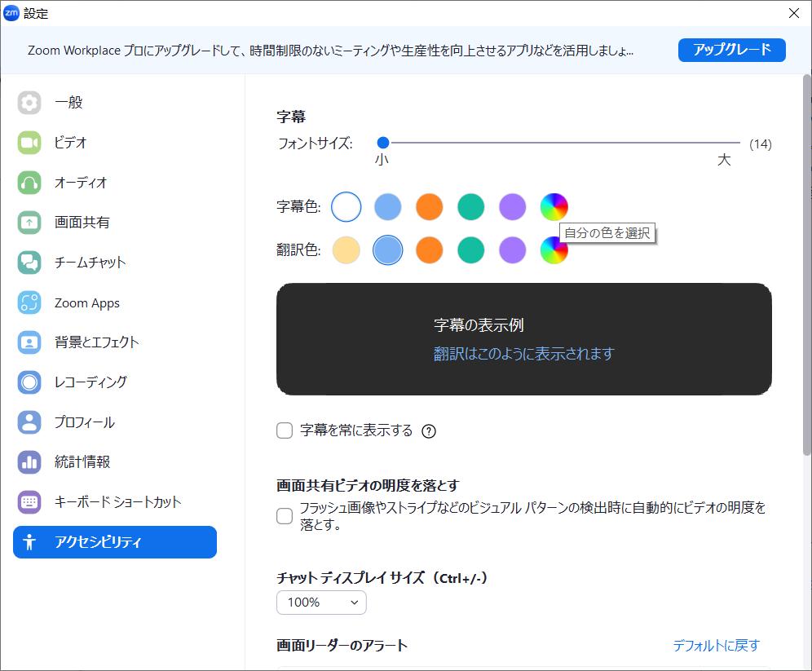The width and height of the screenshot is (812, 671).
Task: Open the チームチャット chat bubble icon
Action: pyautogui.click(x=29, y=263)
